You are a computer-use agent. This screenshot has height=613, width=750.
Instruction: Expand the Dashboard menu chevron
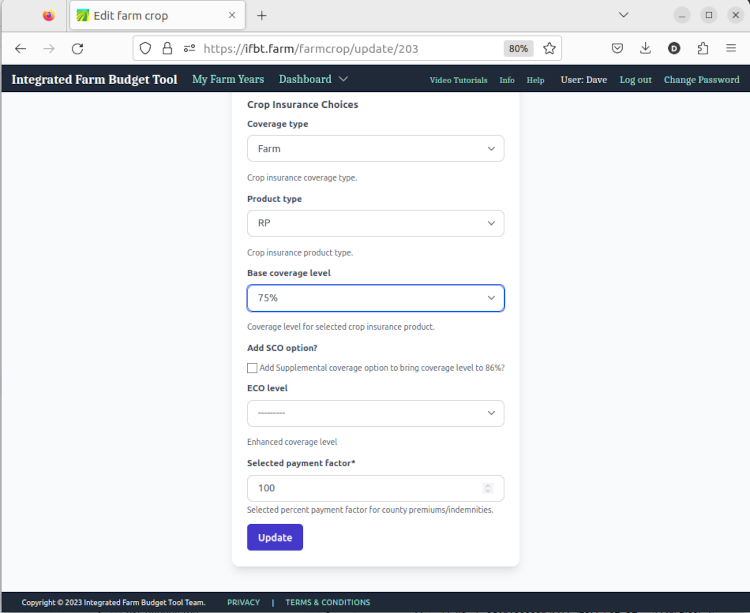[343, 79]
